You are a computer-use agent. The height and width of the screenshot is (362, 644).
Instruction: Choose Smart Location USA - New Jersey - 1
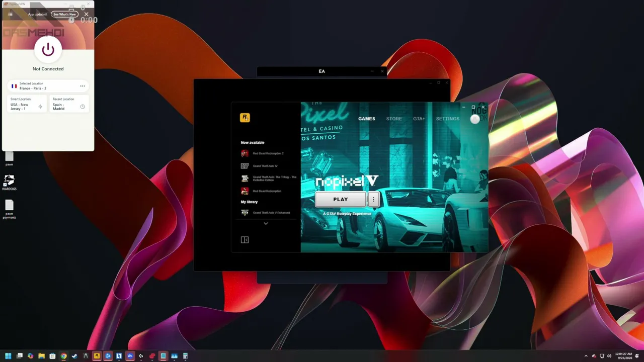tap(27, 104)
